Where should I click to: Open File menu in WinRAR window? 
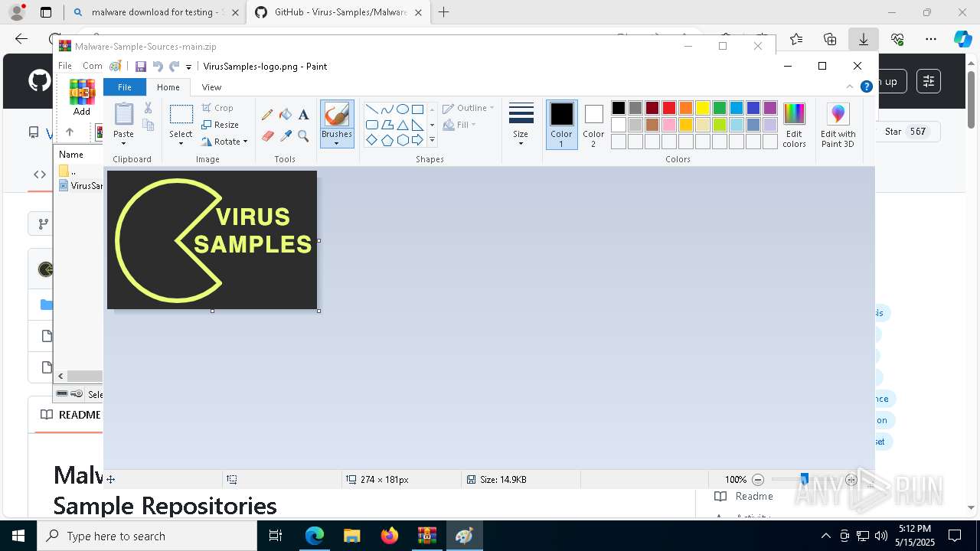click(65, 66)
